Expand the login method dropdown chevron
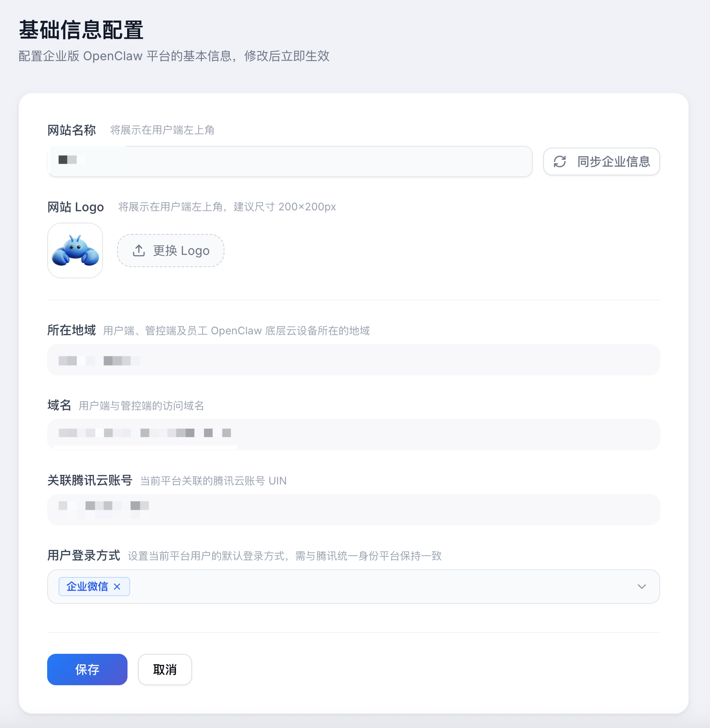 pyautogui.click(x=641, y=587)
